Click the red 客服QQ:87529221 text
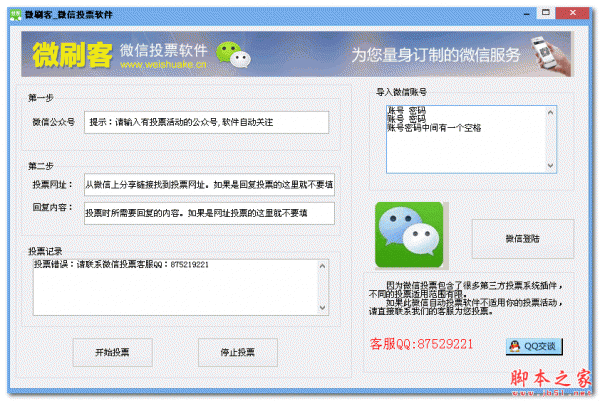Image resolution: width=600 pixels, height=401 pixels. 421,344
